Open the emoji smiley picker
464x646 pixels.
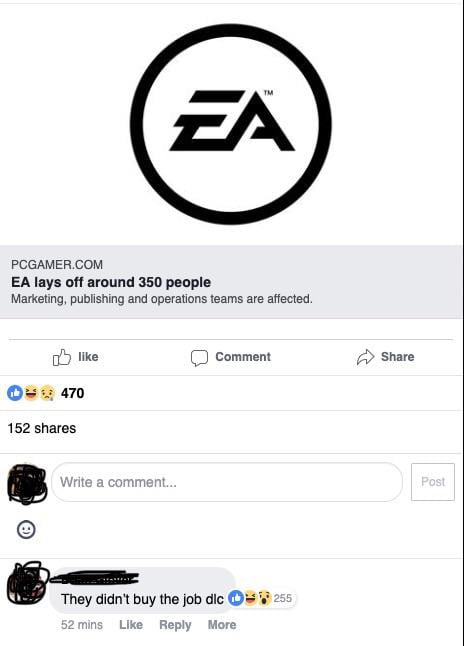pos(26,529)
